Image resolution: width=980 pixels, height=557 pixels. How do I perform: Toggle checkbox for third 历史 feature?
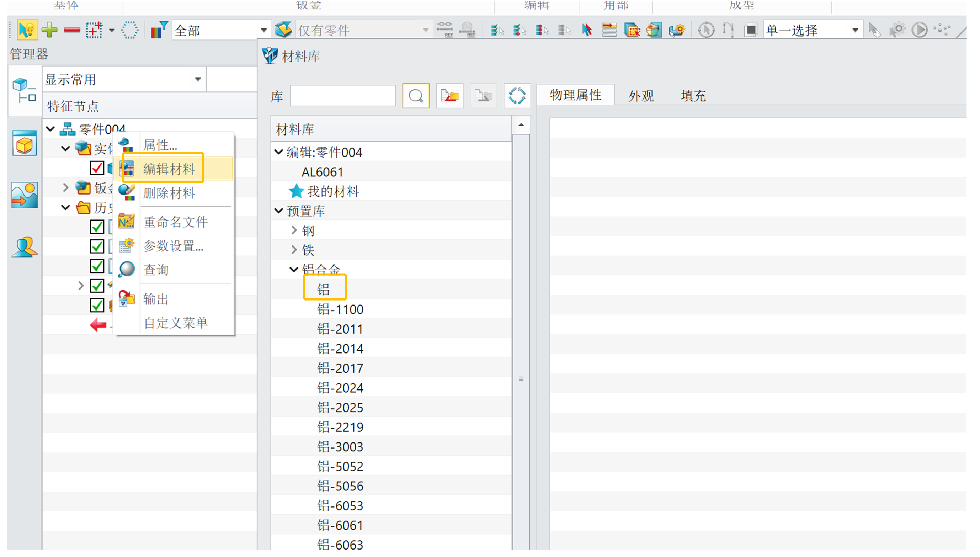[x=96, y=266]
